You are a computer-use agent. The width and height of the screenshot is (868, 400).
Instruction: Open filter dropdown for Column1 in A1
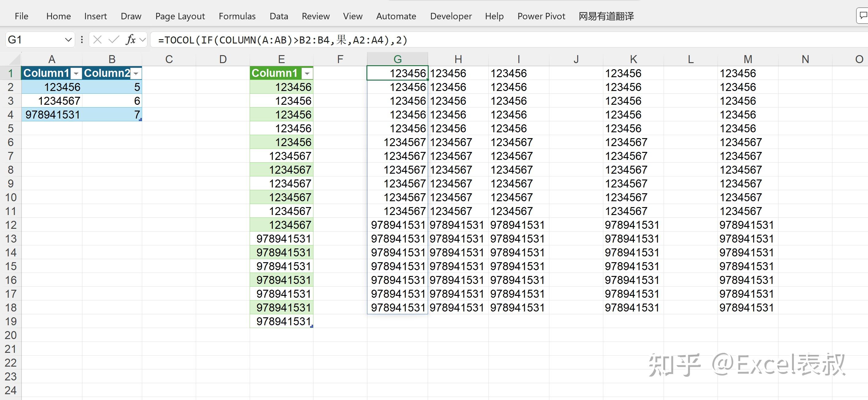pyautogui.click(x=77, y=74)
